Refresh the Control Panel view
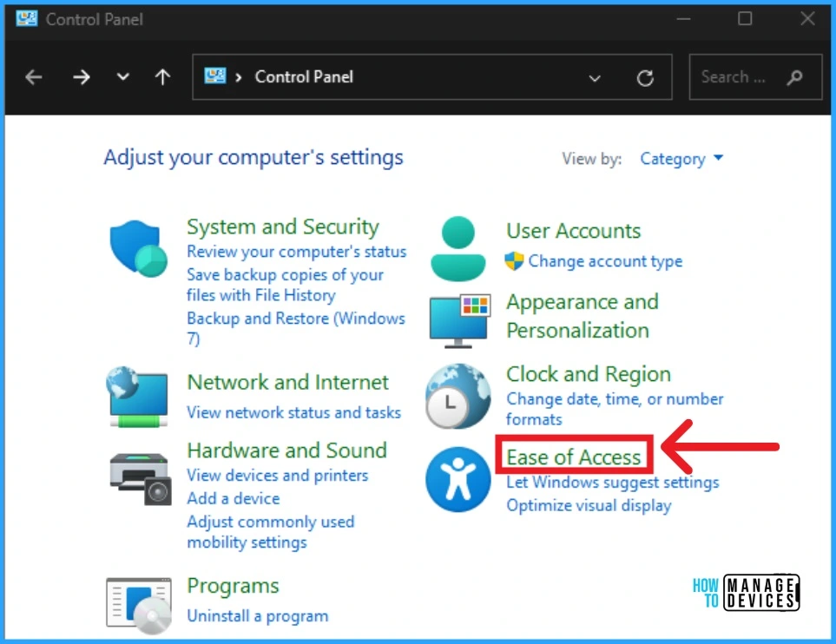 pos(645,78)
